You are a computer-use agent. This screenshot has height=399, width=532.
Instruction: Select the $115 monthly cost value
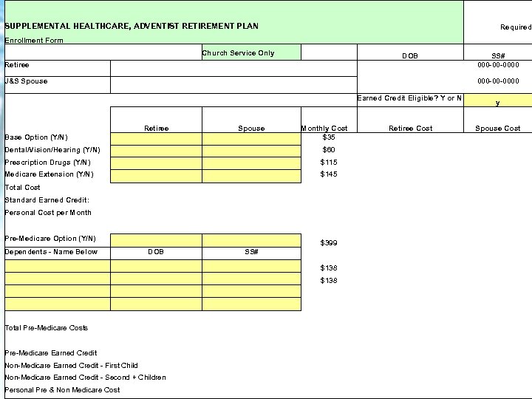328,162
